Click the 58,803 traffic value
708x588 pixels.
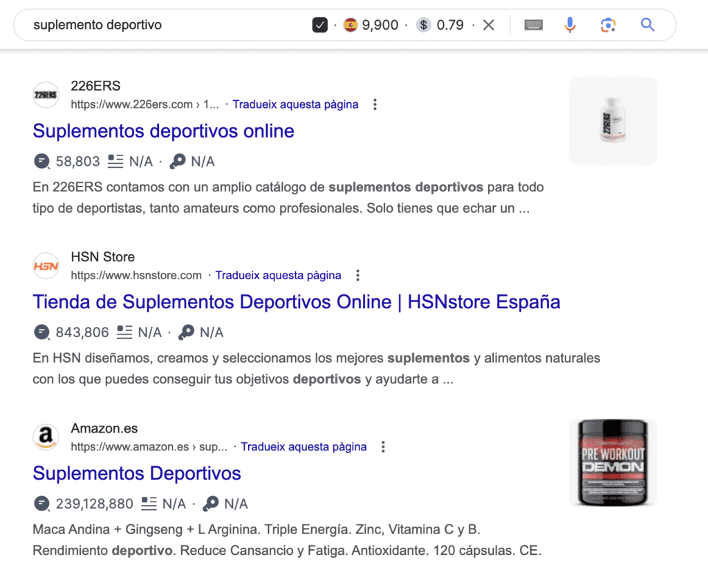tap(77, 162)
